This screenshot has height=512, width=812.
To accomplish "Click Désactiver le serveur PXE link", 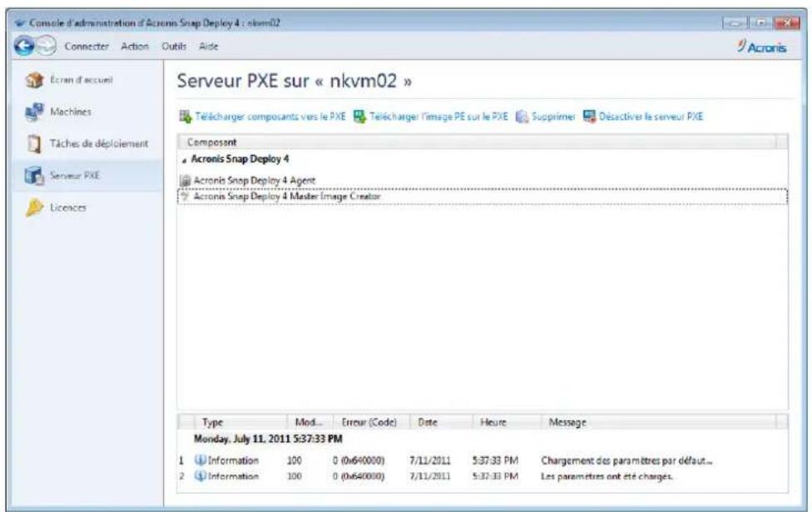I will coord(651,117).
